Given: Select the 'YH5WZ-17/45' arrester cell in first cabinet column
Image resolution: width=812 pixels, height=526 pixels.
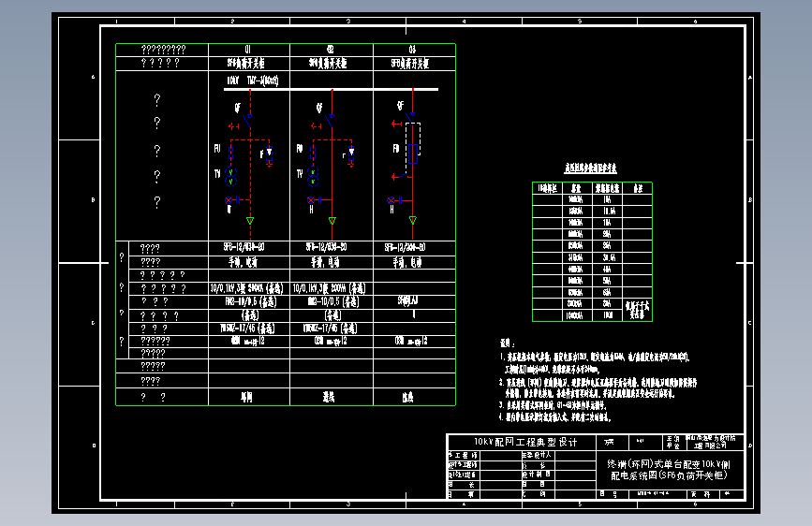Looking at the screenshot, I should (x=247, y=329).
